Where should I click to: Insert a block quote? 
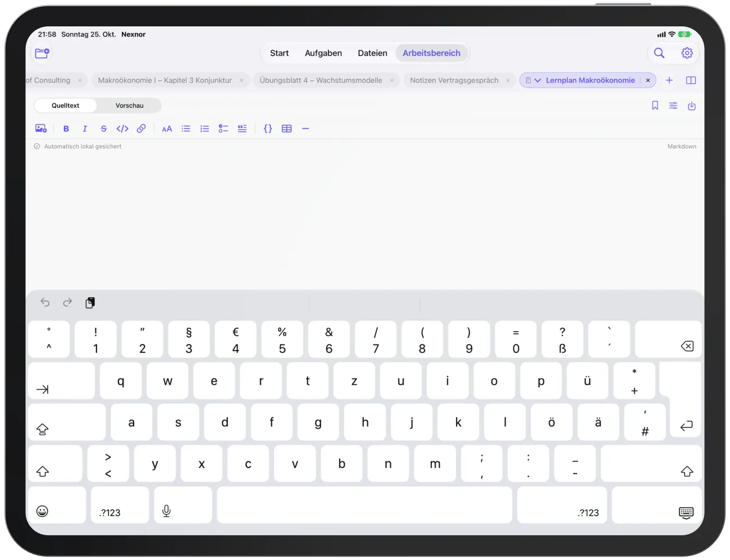pos(242,128)
